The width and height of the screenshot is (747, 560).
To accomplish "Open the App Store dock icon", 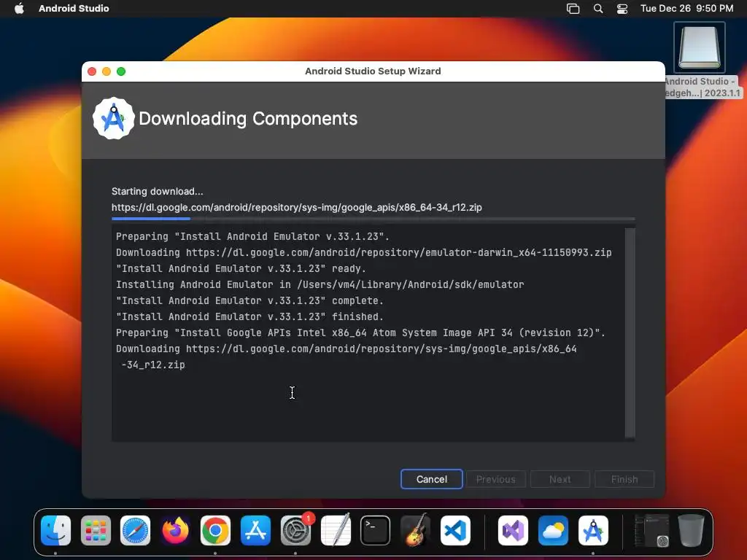I will (255, 530).
